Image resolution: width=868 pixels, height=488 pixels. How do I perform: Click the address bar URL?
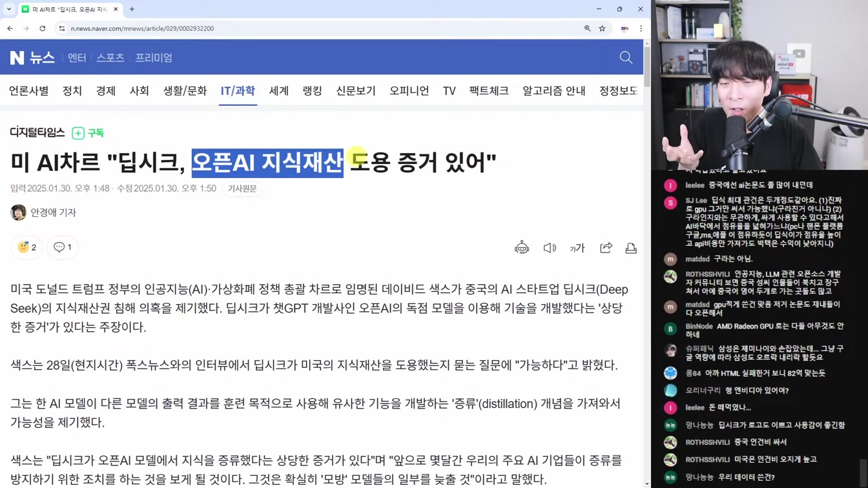point(142,28)
